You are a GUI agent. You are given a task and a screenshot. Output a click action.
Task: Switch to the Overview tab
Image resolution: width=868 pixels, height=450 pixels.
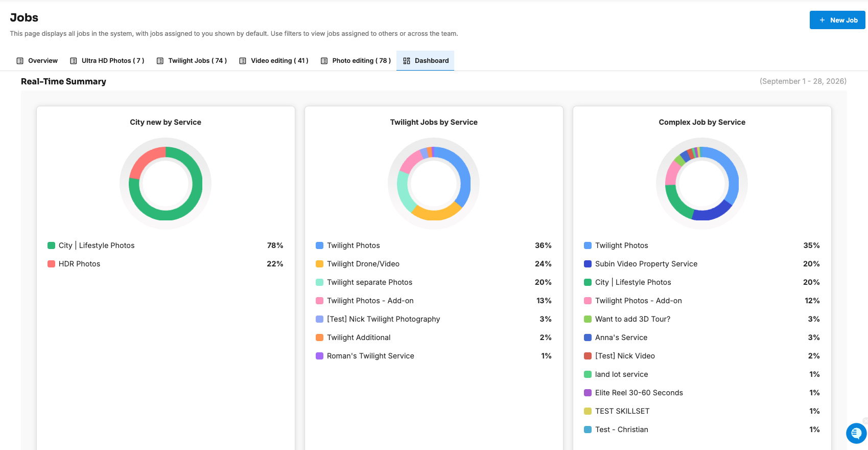coord(37,60)
